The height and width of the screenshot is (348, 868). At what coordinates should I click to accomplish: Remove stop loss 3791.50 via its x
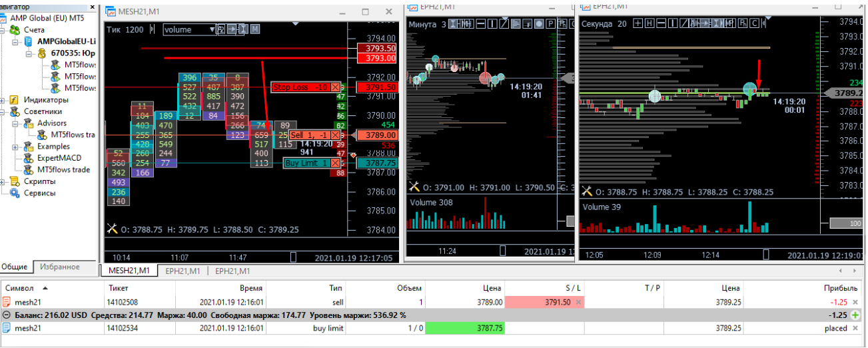click(578, 302)
